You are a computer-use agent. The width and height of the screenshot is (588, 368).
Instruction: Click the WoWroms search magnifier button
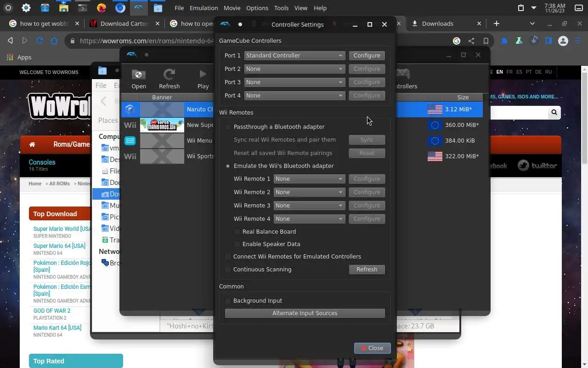[x=554, y=112]
